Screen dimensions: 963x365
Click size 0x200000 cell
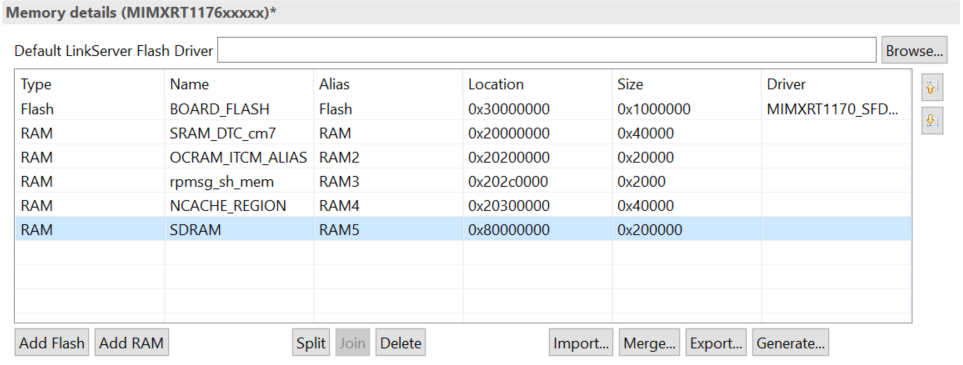point(687,230)
